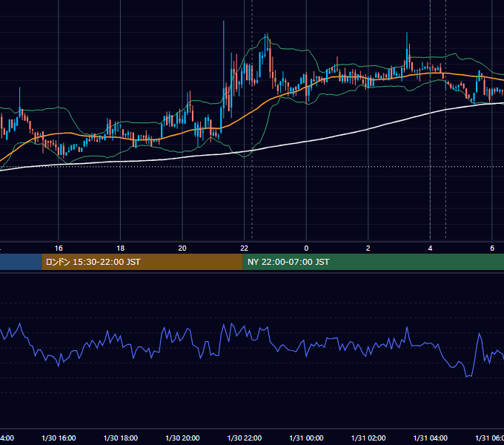Click the candle spike after 03:00
Screen dimensions: 504x445
[x=407, y=50]
